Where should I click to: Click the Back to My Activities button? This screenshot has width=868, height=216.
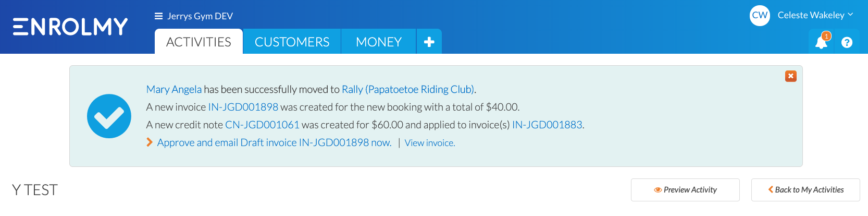click(x=805, y=190)
